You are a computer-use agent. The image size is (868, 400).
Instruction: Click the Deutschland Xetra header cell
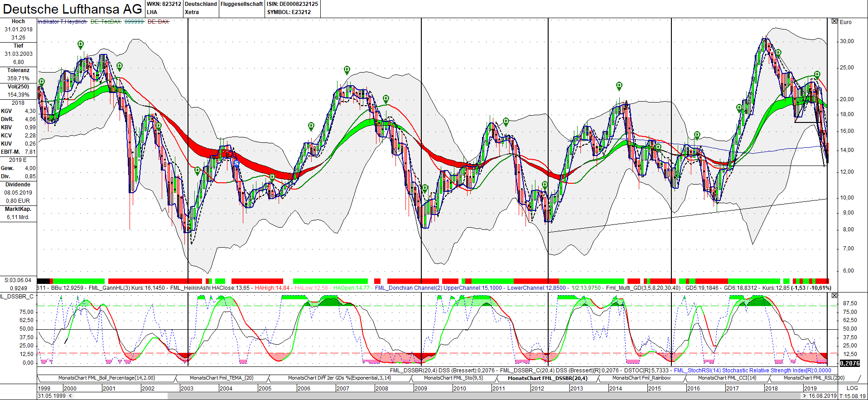[201, 8]
